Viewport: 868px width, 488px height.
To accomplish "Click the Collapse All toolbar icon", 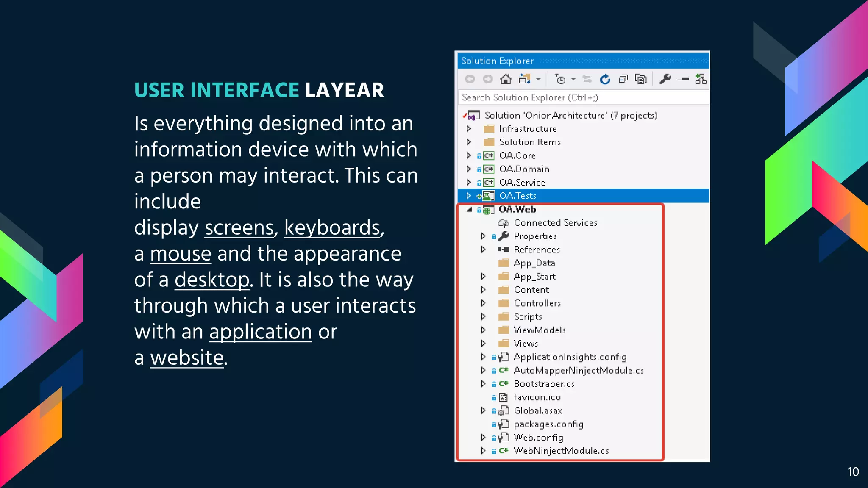I will pyautogui.click(x=623, y=79).
